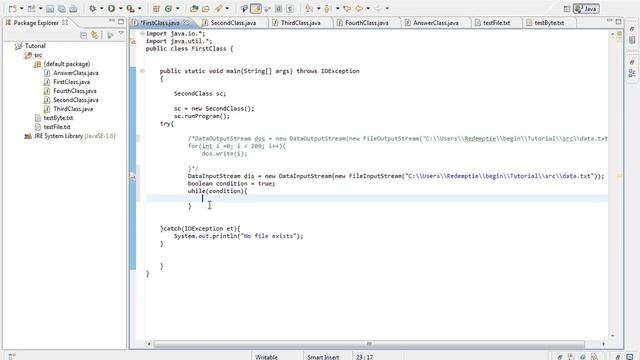Click the warning marker beside DataInputStream line
This screenshot has height=360, width=640.
click(x=133, y=176)
